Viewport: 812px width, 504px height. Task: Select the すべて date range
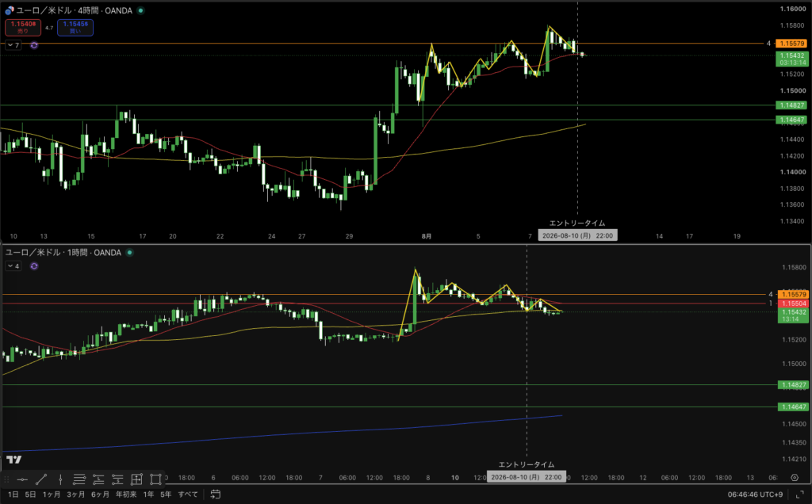point(188,494)
